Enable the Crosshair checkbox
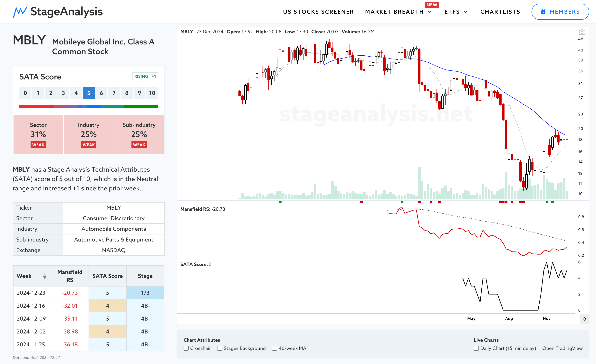The height and width of the screenshot is (364, 596). click(x=186, y=348)
